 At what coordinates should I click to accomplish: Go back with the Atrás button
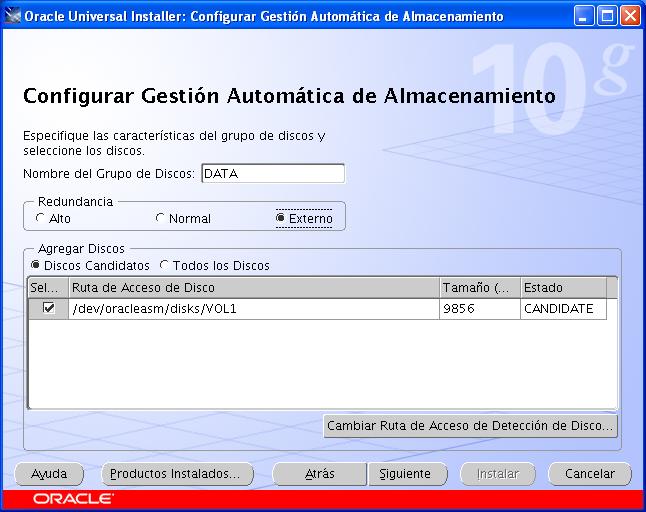click(320, 474)
